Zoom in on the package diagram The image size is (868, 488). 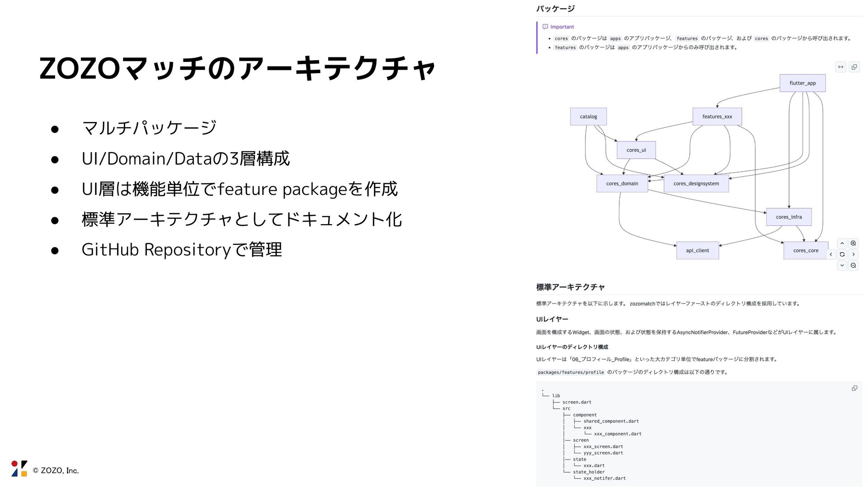tap(853, 243)
